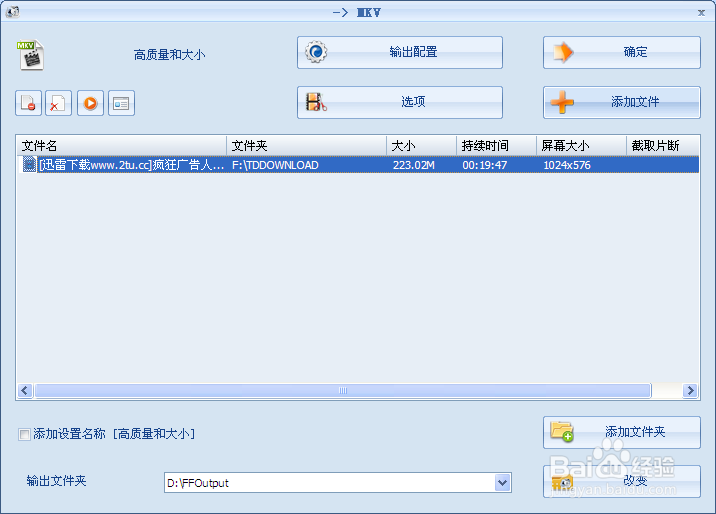
Task: Enable the 添加设置名称 checkbox
Action: tap(24, 434)
